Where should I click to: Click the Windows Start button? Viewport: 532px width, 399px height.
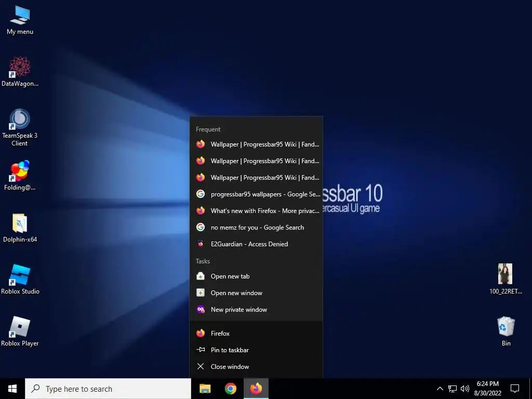[x=12, y=389]
